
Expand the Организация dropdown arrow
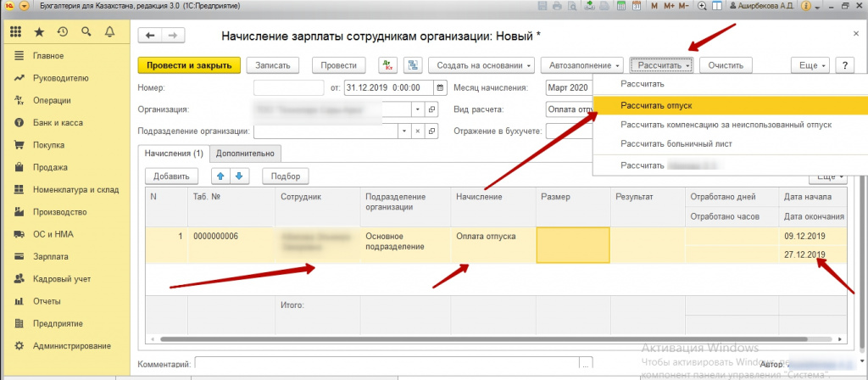tap(418, 109)
